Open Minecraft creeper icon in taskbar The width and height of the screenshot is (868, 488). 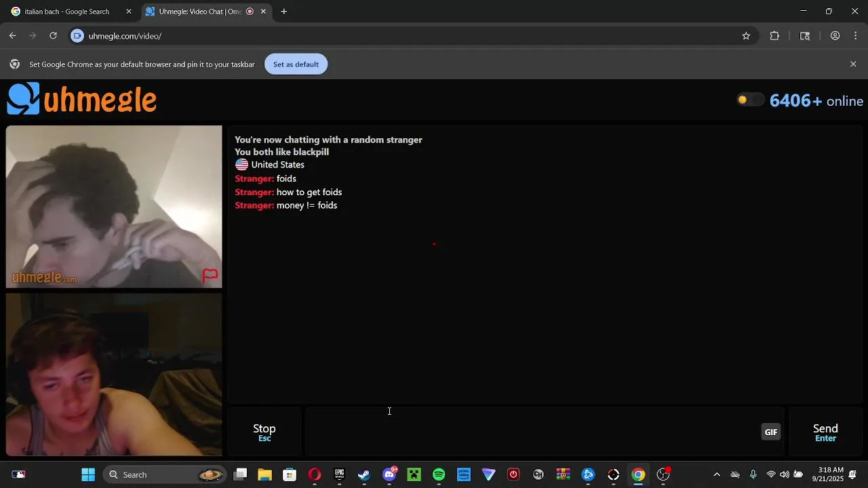click(x=414, y=474)
